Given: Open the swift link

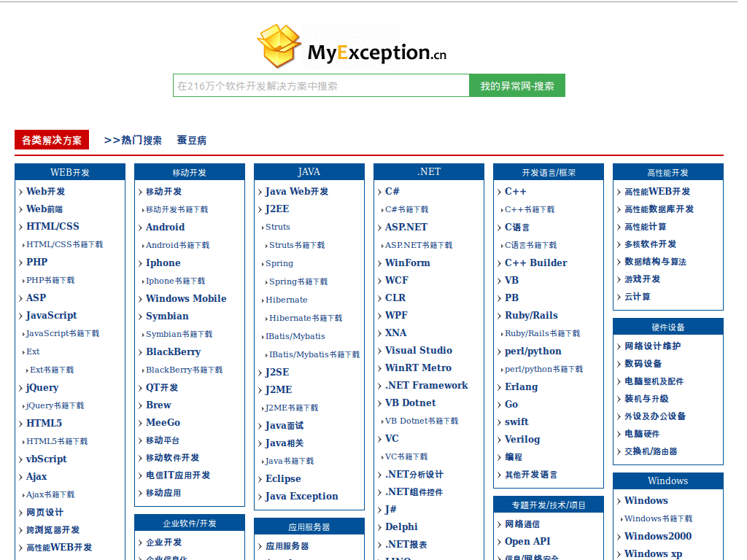Looking at the screenshot, I should pos(516,422).
